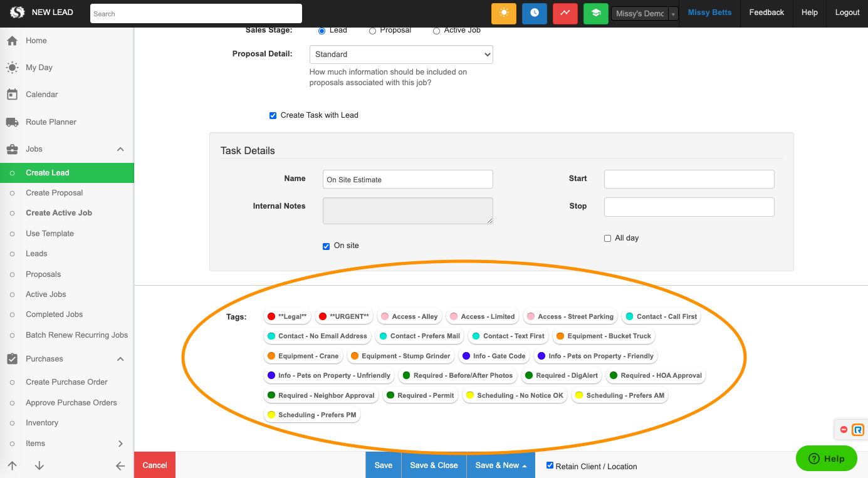Viewport: 868px width, 478px height.
Task: Select the Equipment - Bucket Truck tag
Action: coord(604,336)
